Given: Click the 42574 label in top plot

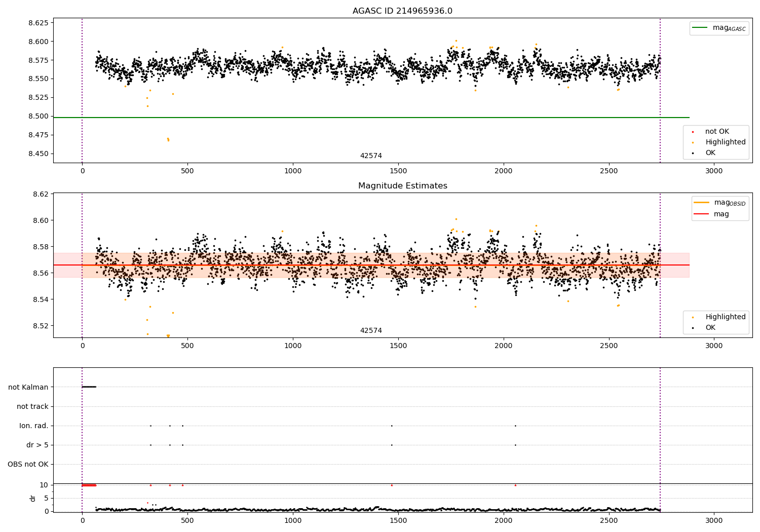Looking at the screenshot, I should tap(371, 156).
